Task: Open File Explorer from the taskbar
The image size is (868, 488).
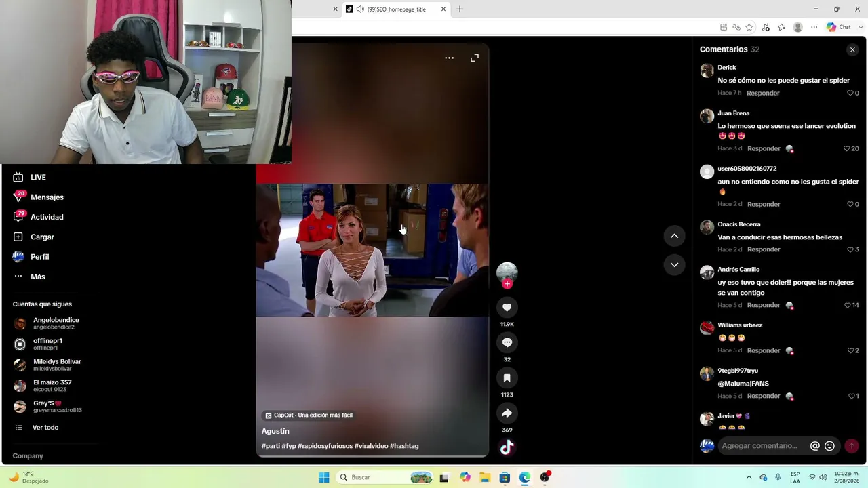Action: (485, 477)
